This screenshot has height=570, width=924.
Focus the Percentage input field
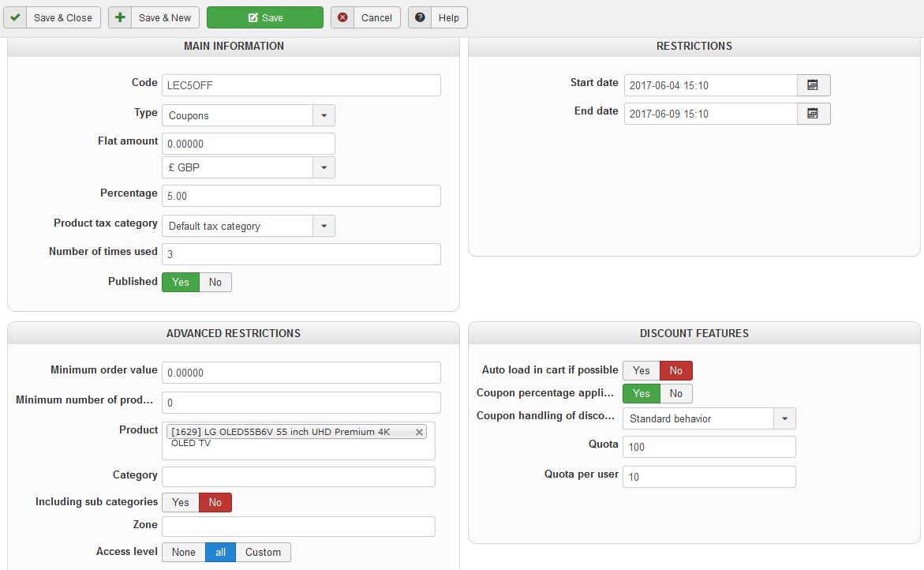click(x=301, y=196)
